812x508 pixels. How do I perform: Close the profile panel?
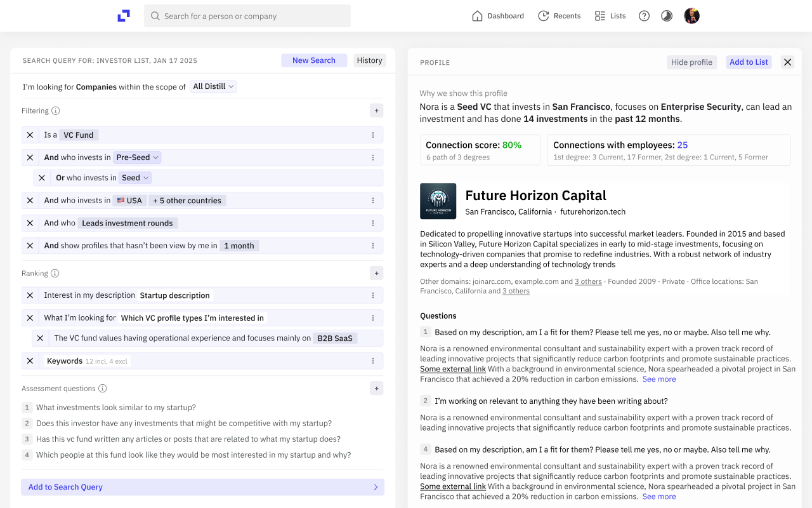point(787,62)
